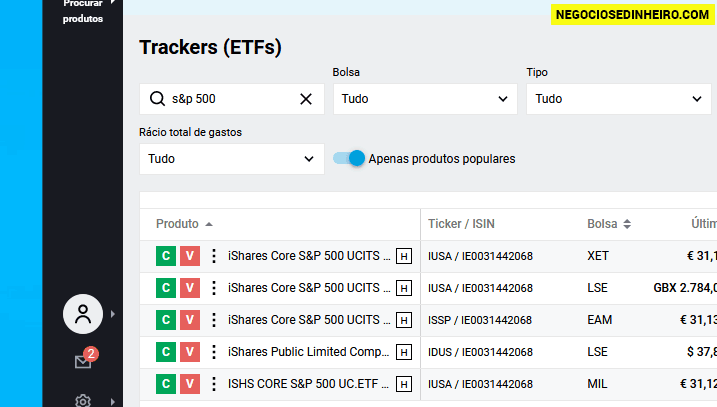Screen dimensions: 717x407
Task: Sell (V) iShares Public Limited Comp
Action: tap(190, 352)
